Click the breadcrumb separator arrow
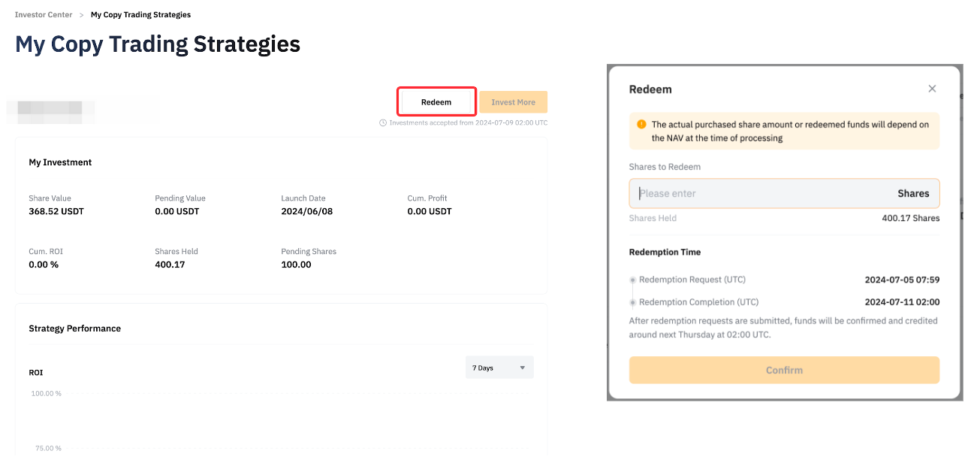 81,15
